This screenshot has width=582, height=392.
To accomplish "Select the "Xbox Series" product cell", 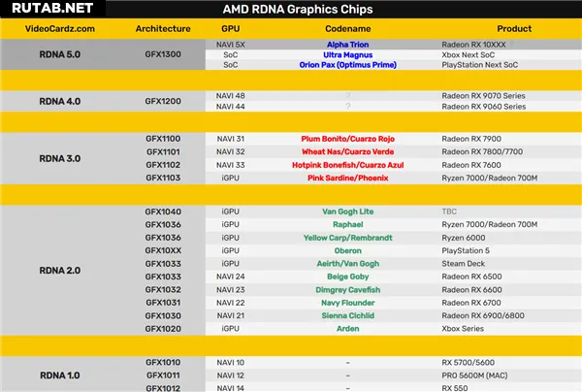I will tap(463, 329).
